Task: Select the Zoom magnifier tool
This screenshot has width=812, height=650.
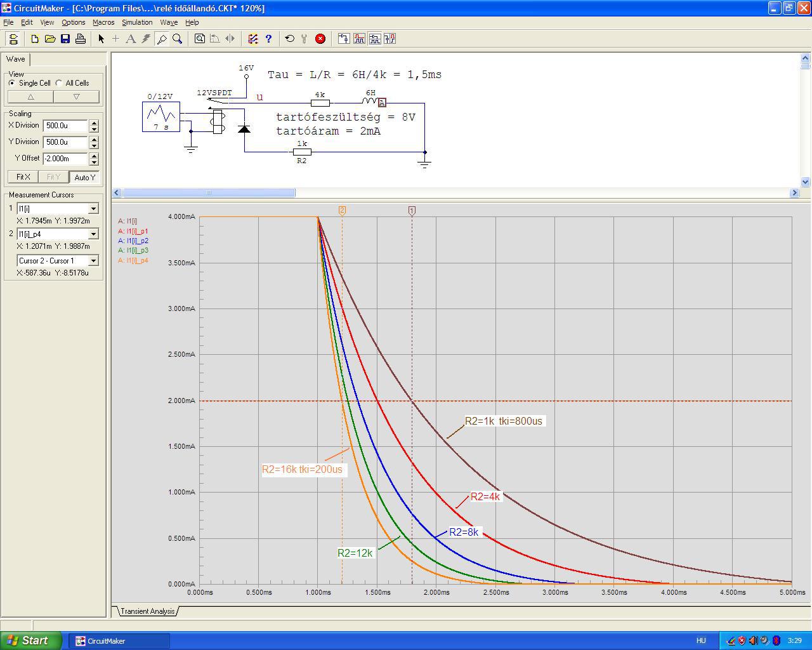Action: (x=177, y=39)
